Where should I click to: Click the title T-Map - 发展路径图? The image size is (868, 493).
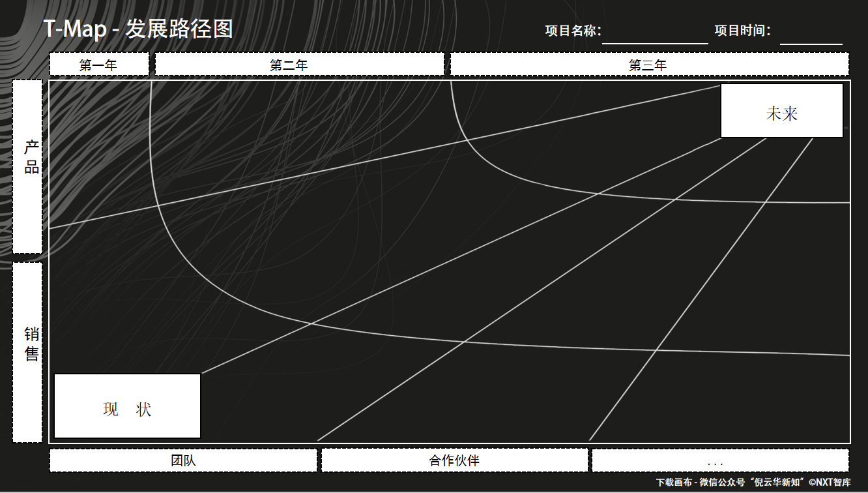(138, 29)
